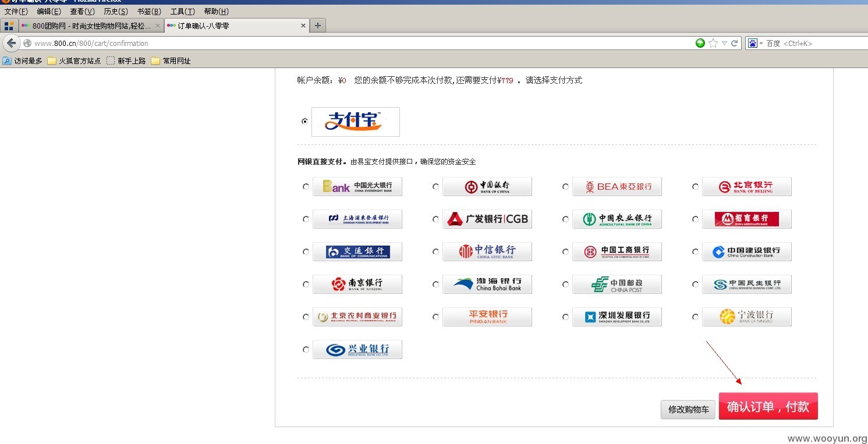The height and width of the screenshot is (444, 868).
Task: Open a new tab with the plus button
Action: point(317,26)
